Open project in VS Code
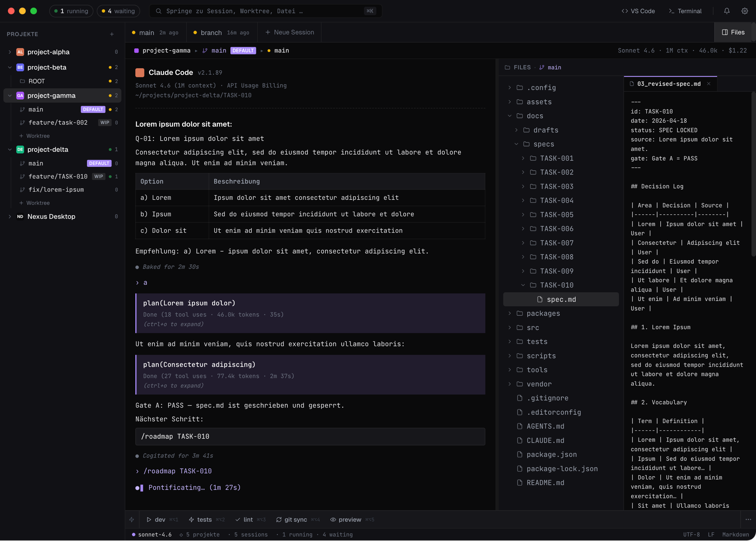 point(638,11)
